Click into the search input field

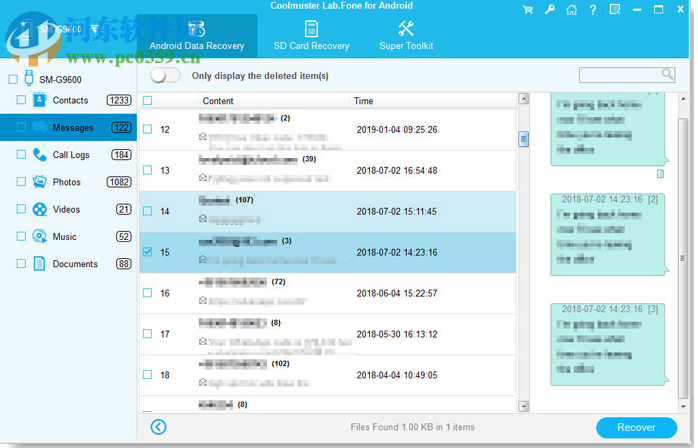pos(620,75)
